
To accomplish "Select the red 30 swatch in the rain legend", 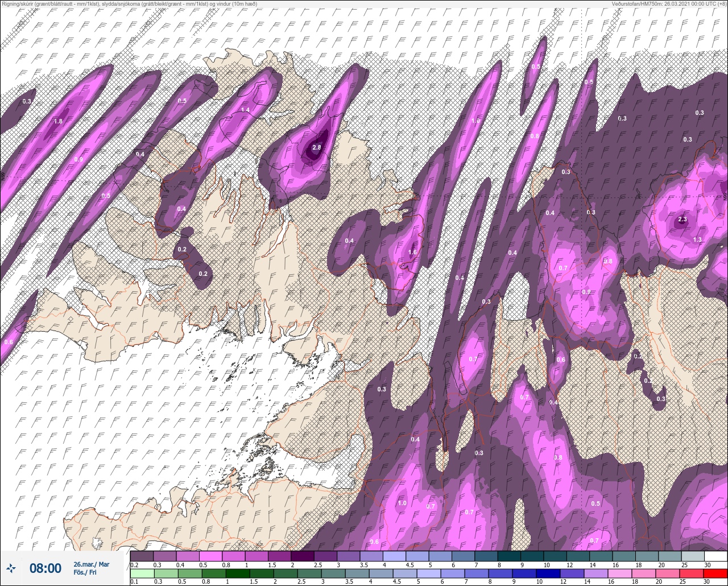I will pyautogui.click(x=715, y=573).
